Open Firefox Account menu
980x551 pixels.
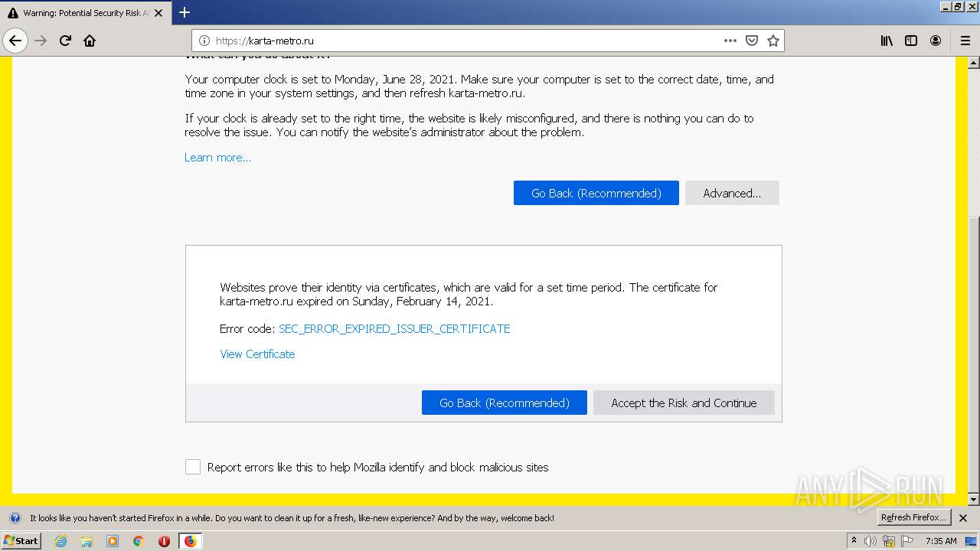[936, 41]
